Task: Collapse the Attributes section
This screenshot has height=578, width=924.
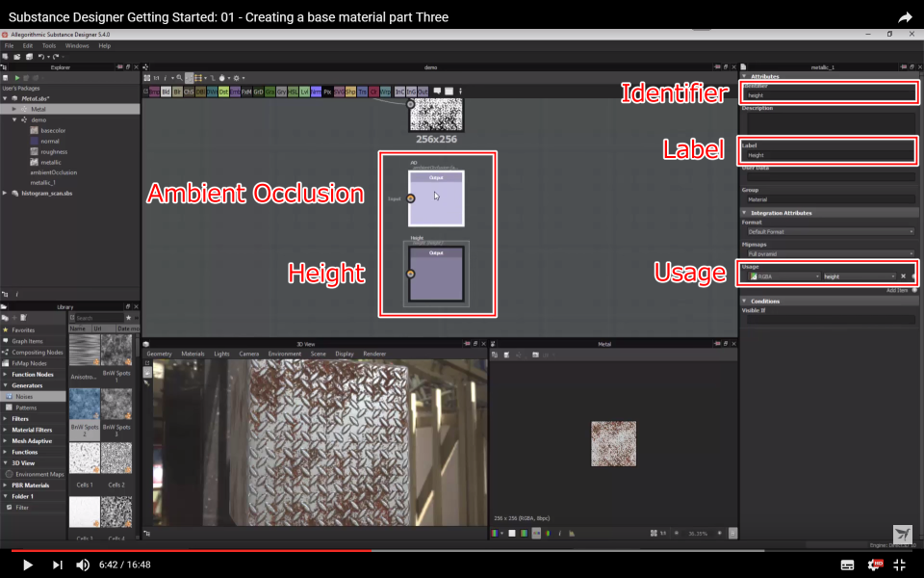Action: [x=744, y=76]
